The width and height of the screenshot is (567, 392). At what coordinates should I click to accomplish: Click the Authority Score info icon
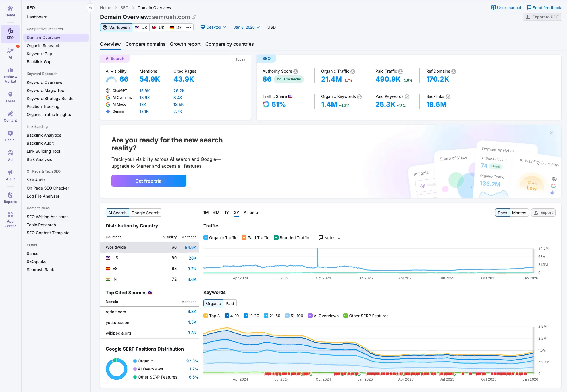click(x=296, y=72)
